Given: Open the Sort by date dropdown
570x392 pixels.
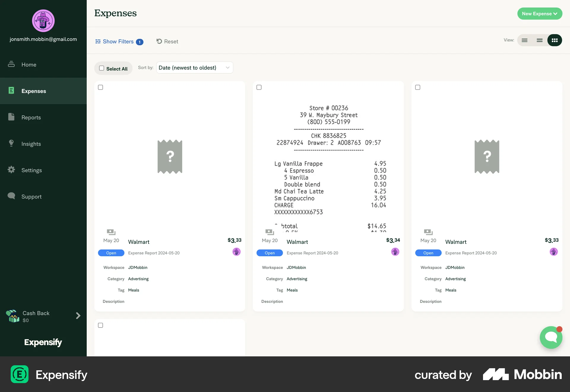Looking at the screenshot, I should [x=194, y=67].
